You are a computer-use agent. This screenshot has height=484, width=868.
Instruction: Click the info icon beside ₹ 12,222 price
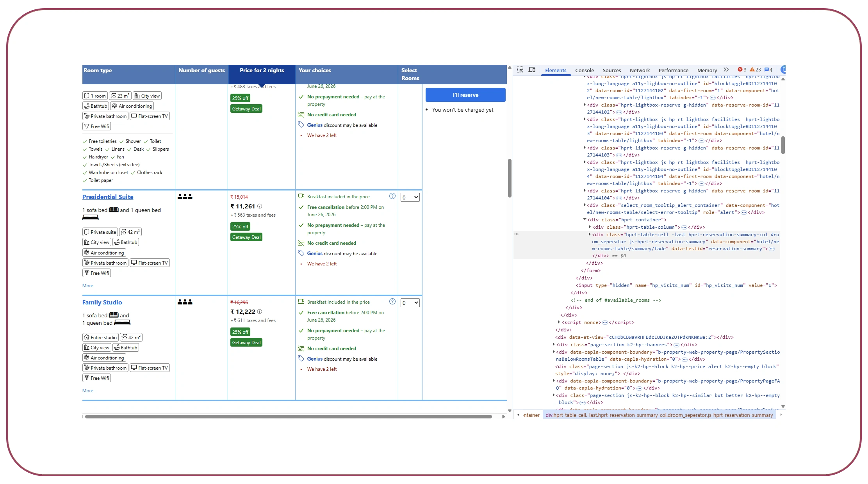260,311
